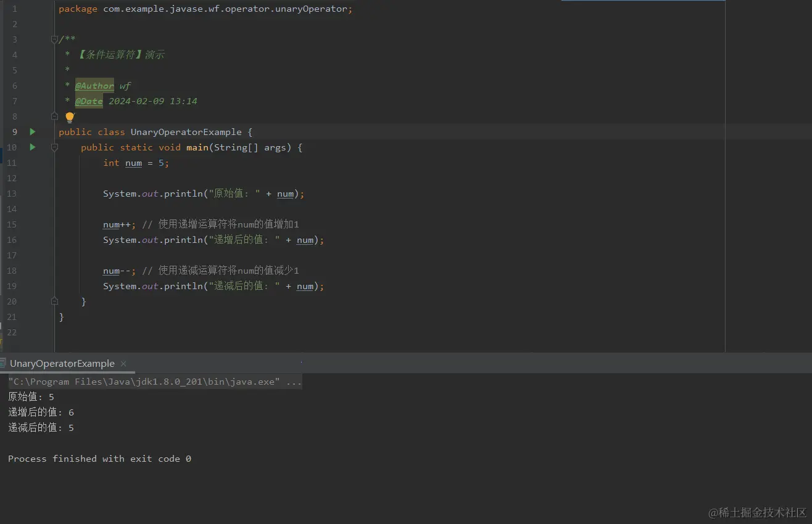The height and width of the screenshot is (524, 812).
Task: Click console output line 原始值: 5
Action: pos(31,397)
